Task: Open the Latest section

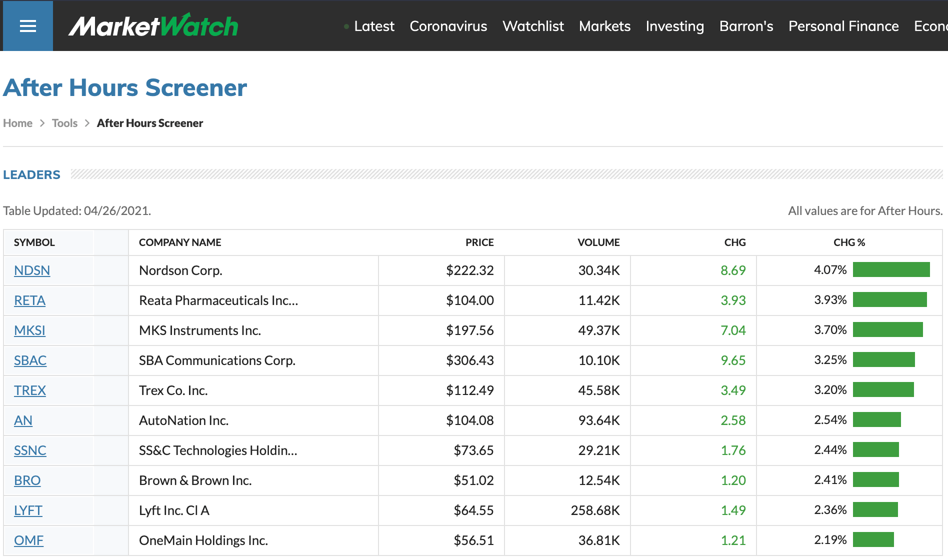Action: point(374,26)
